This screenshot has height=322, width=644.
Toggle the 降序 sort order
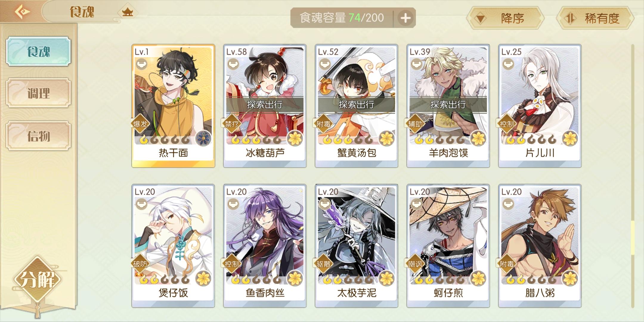click(x=506, y=18)
